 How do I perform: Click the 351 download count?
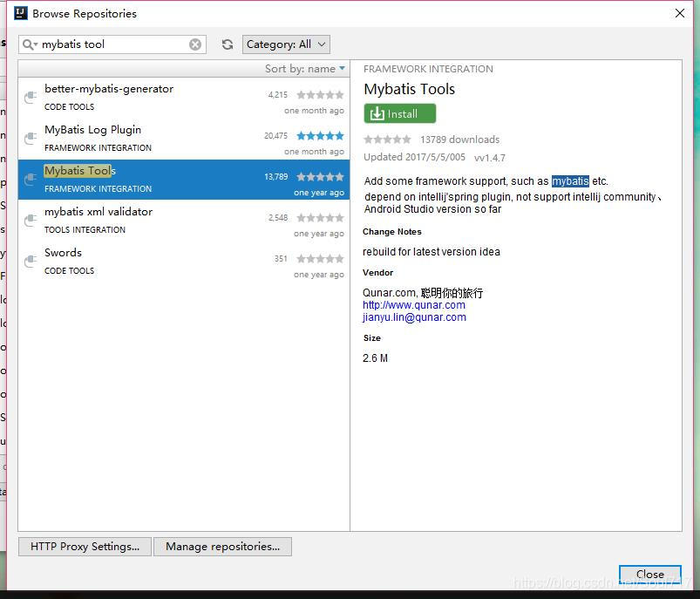click(281, 259)
